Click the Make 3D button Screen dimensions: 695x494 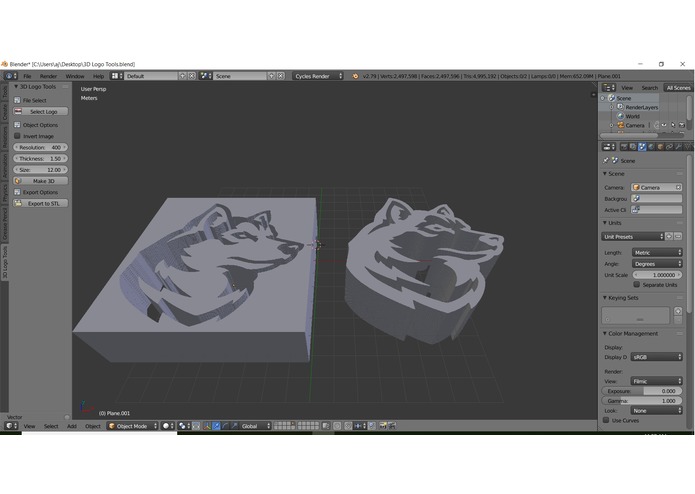click(x=40, y=181)
